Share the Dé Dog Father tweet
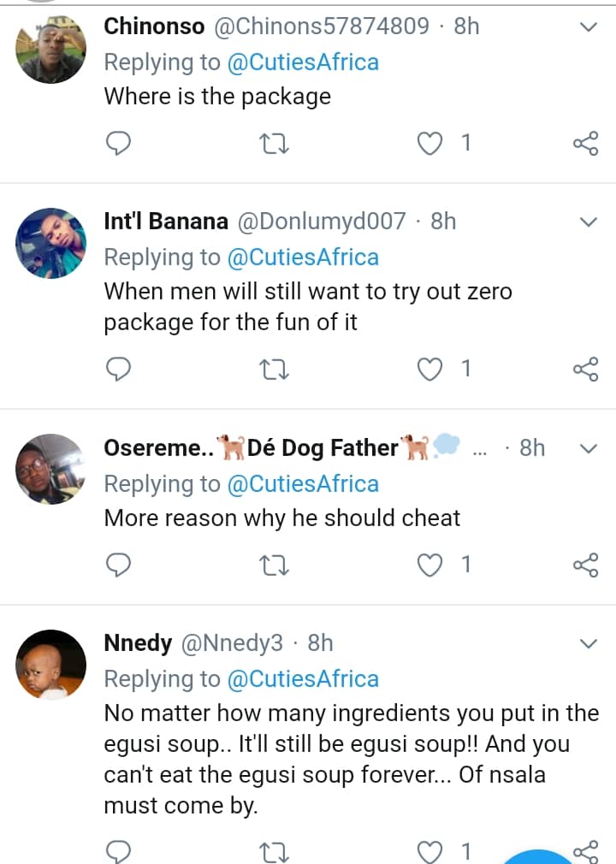This screenshot has height=864, width=616. coord(585,565)
